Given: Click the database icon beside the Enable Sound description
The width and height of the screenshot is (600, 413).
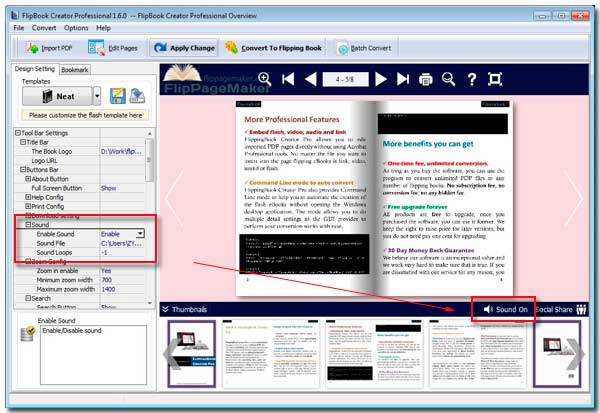Looking at the screenshot, I should coord(28,333).
